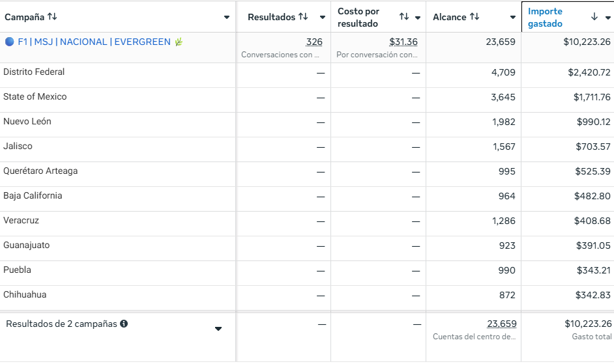Sort by the Campaña column arrows
This screenshot has width=614, height=364.
[x=52, y=17]
